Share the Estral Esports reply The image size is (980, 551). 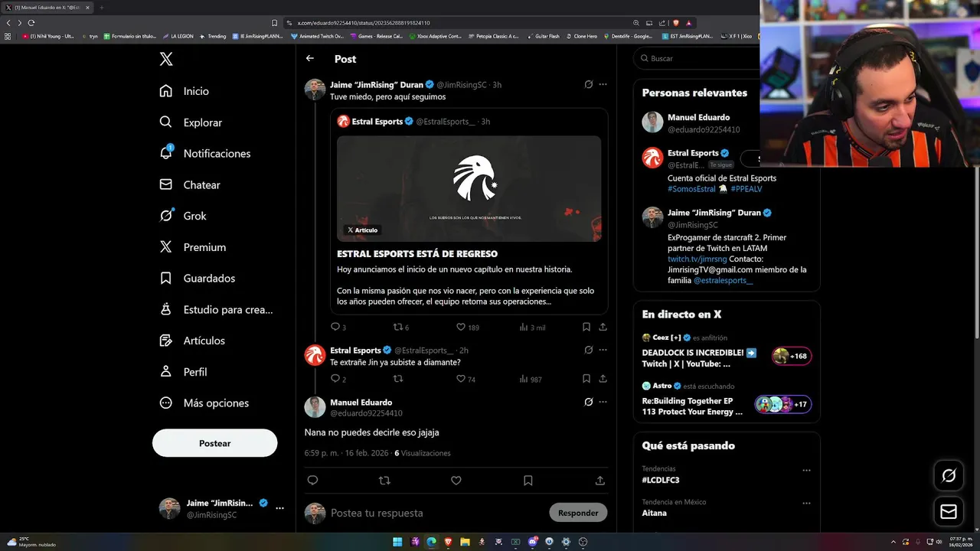pos(603,379)
